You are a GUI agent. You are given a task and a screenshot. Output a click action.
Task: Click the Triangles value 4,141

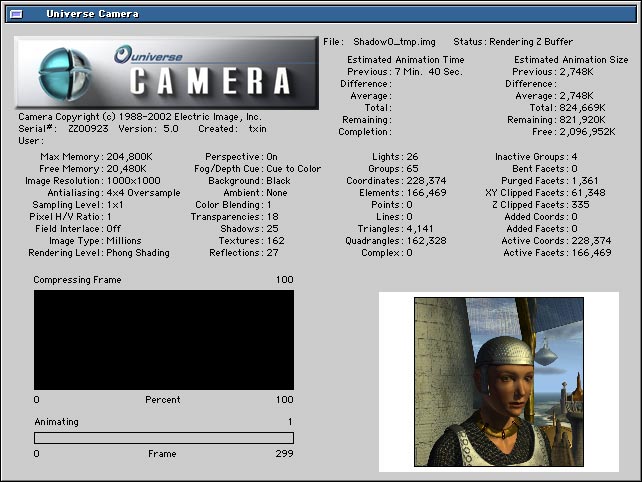[x=420, y=229]
